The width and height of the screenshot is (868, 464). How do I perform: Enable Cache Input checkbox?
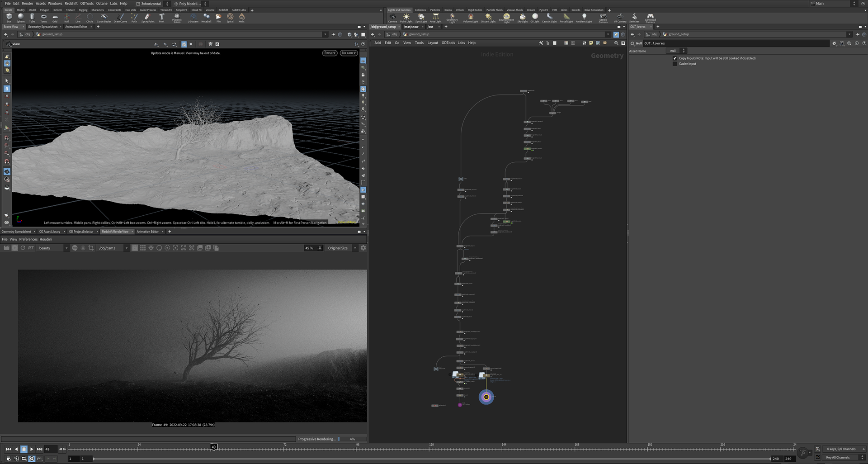(675, 64)
